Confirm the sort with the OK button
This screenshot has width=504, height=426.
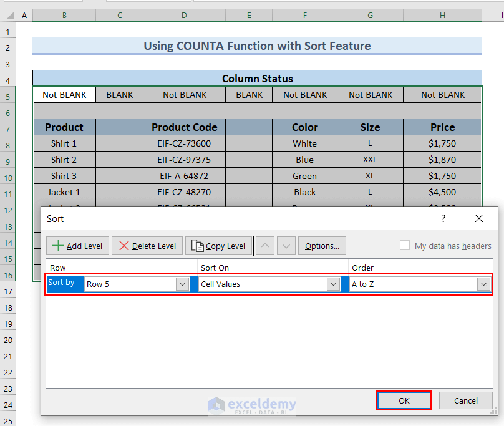tap(404, 400)
